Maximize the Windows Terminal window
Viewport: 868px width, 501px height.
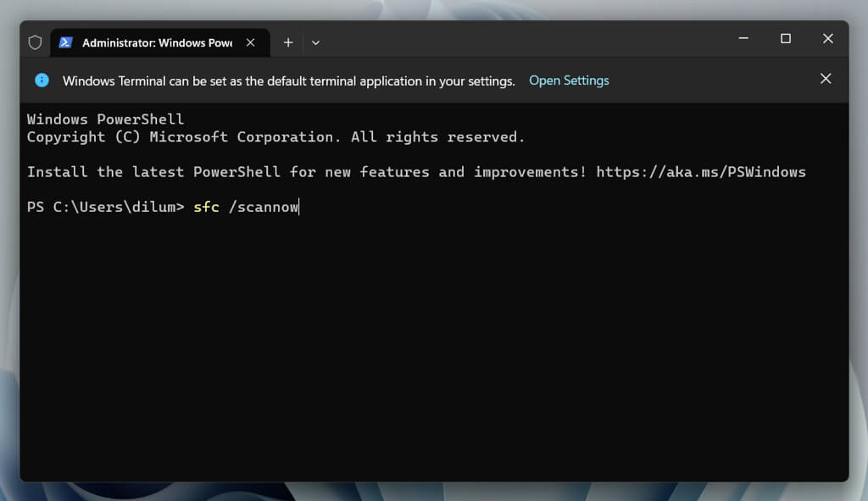tap(786, 39)
